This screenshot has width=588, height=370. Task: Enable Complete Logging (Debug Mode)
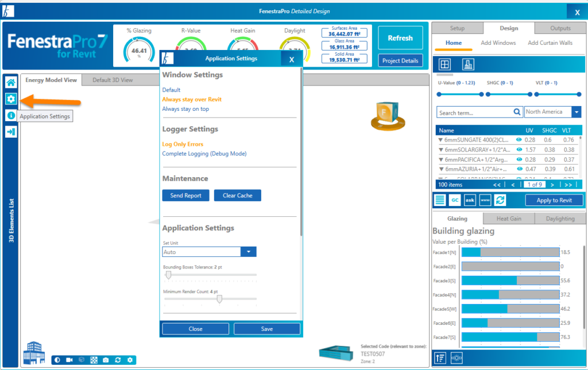click(204, 154)
